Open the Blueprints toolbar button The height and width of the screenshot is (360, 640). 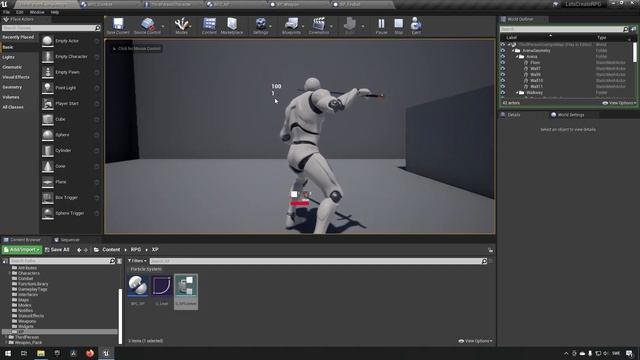(x=291, y=24)
